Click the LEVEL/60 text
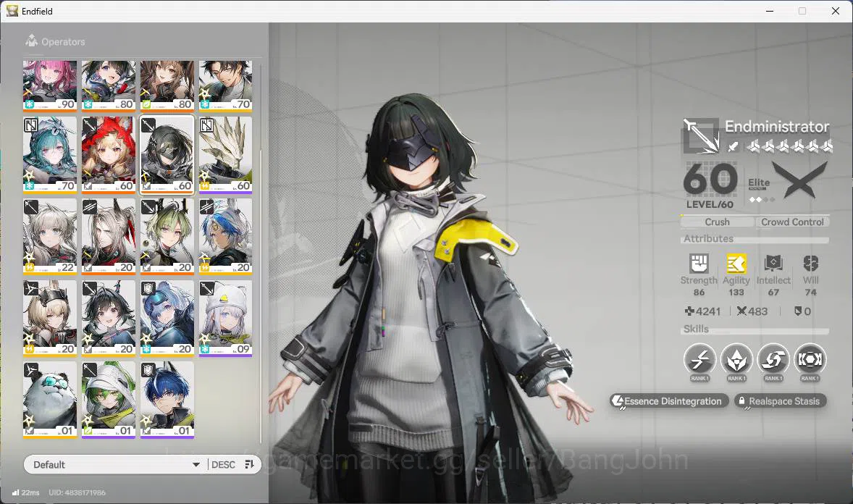 click(x=710, y=205)
